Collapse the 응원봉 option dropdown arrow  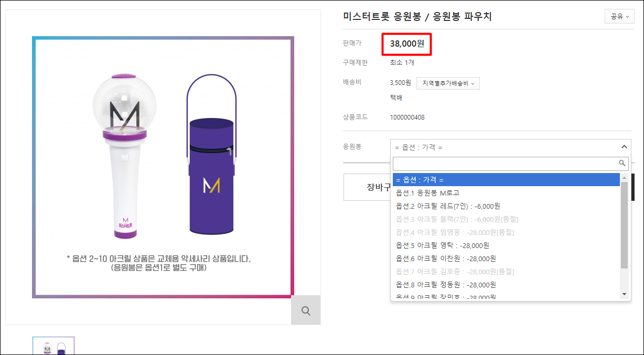coord(624,147)
